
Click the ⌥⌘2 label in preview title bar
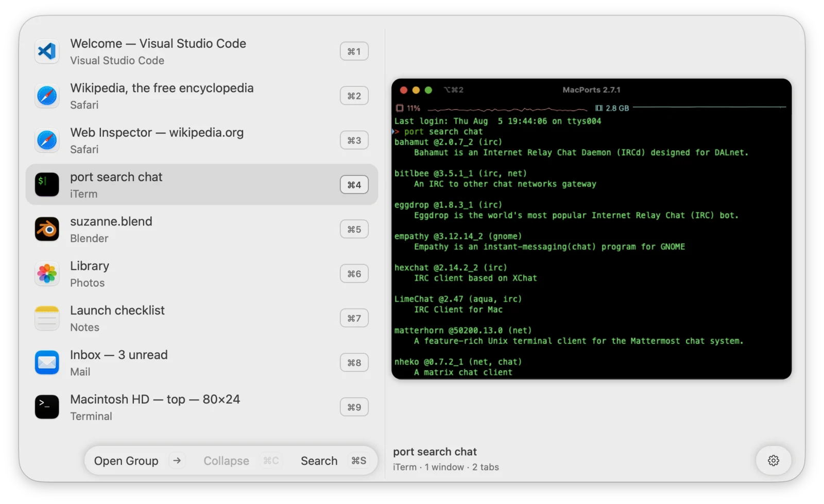click(454, 90)
